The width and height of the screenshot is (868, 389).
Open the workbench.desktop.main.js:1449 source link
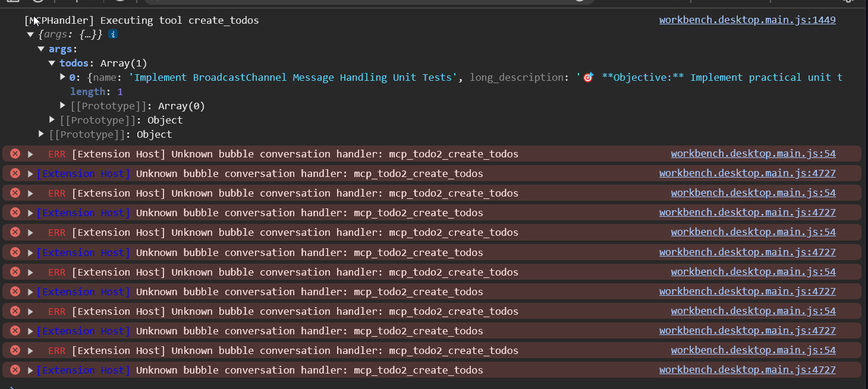coord(747,20)
